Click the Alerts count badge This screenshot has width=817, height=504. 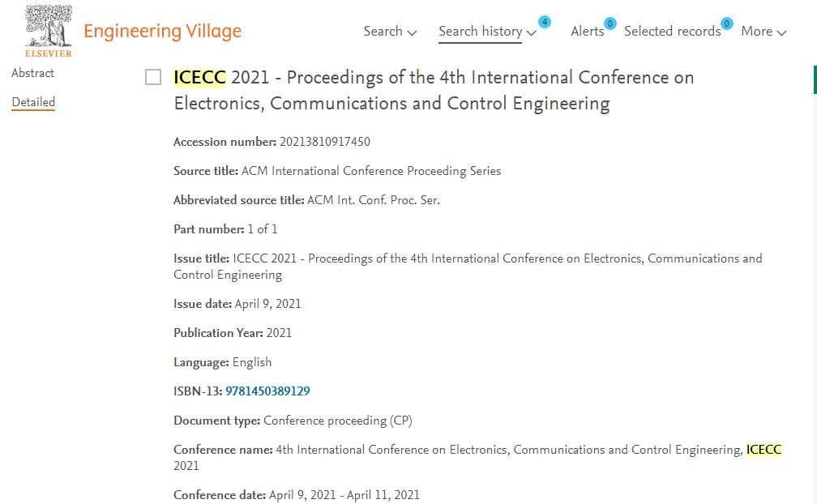610,23
